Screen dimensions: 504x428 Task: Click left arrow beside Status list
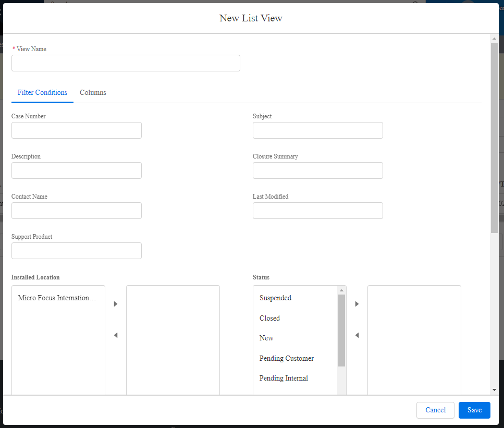point(357,335)
